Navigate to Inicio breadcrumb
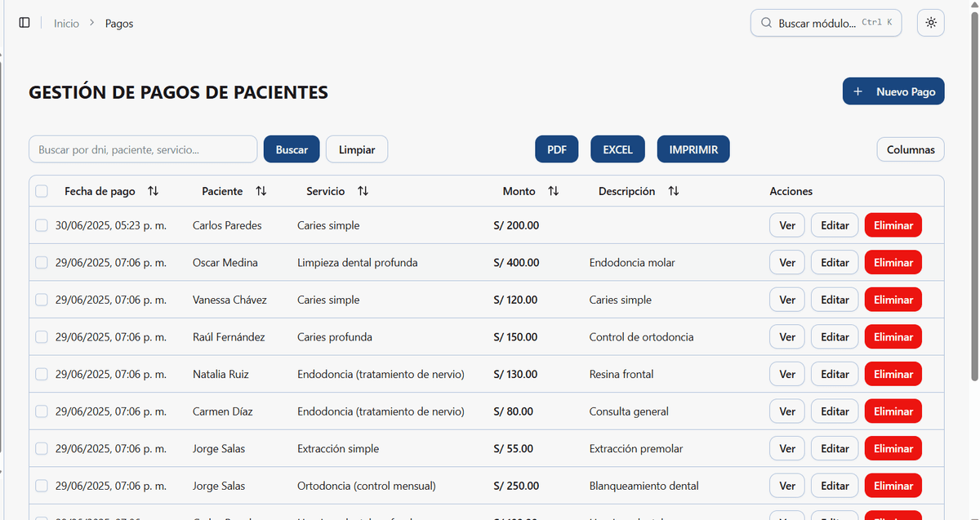Screen dimensions: 980x520 pyautogui.click(x=66, y=23)
